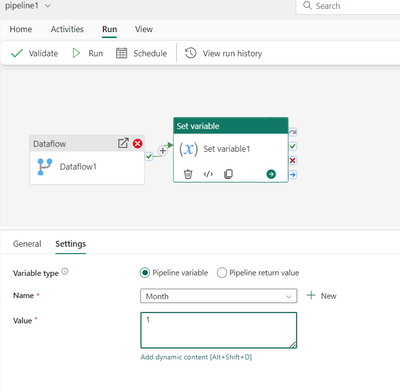Click the search magnifier icon
Viewport: 400px width, 392px height.
(307, 6)
